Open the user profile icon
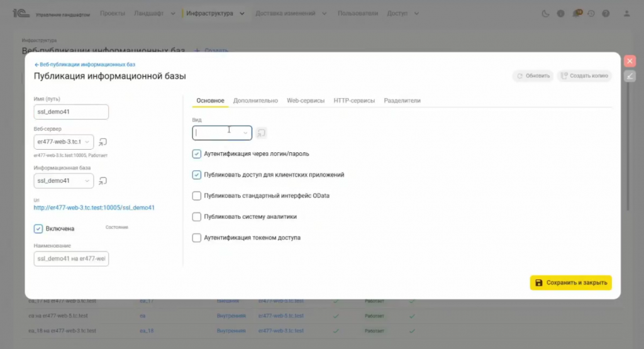Screen dimensions: 644x349 point(626,13)
